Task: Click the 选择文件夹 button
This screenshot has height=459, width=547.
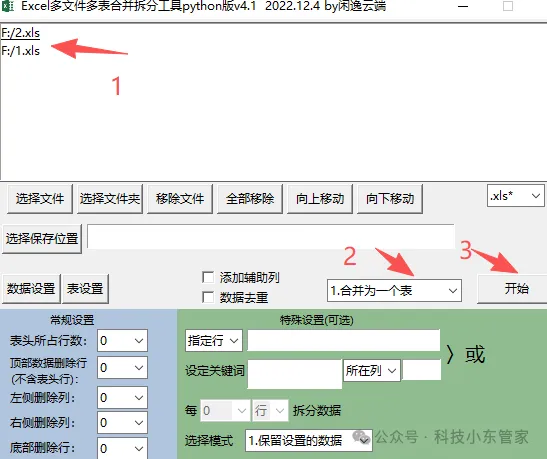Action: point(110,199)
